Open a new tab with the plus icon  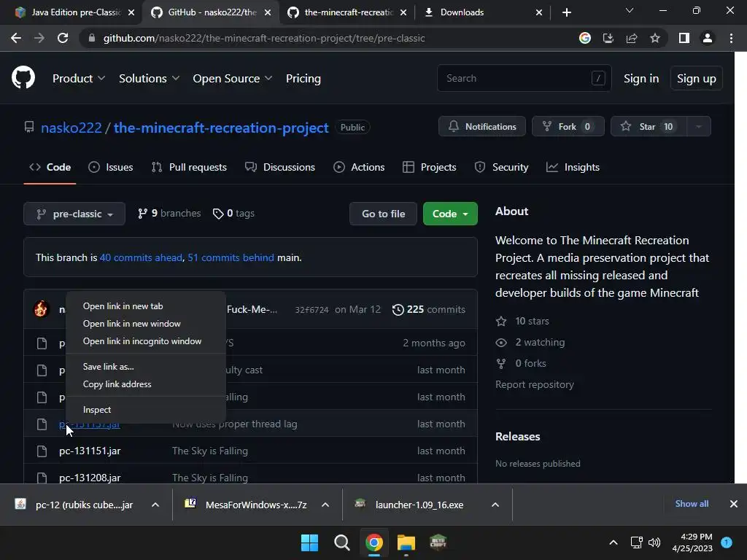566,12
